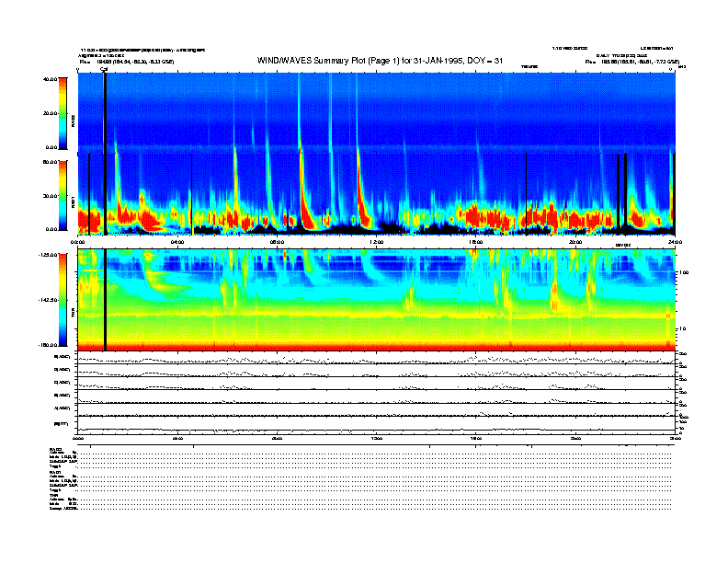728x563 pixels.
Task: Click the RAD1 intensity color bar
Action: 63,195
